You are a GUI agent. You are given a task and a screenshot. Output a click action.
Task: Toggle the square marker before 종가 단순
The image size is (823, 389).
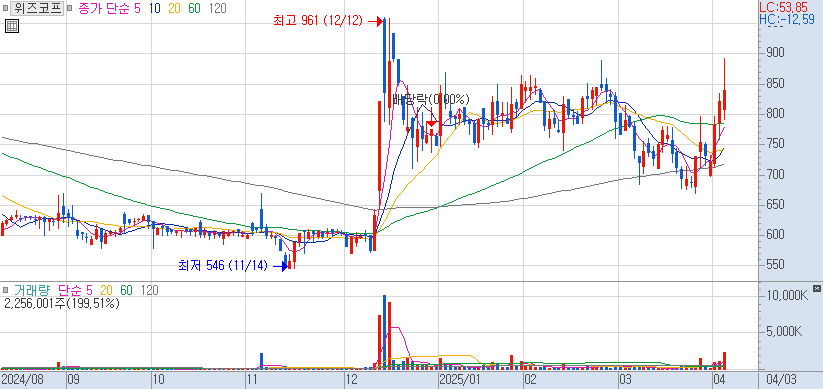70,8
